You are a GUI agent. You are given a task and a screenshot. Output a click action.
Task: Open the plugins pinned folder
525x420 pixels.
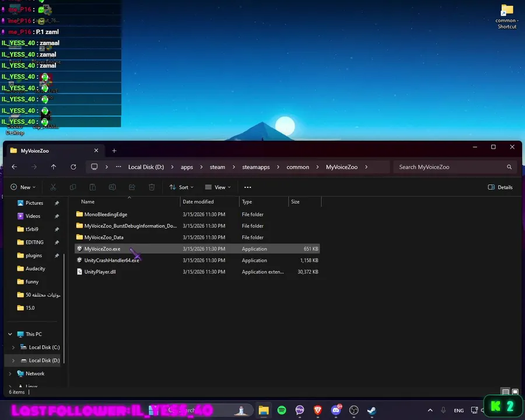(34, 256)
